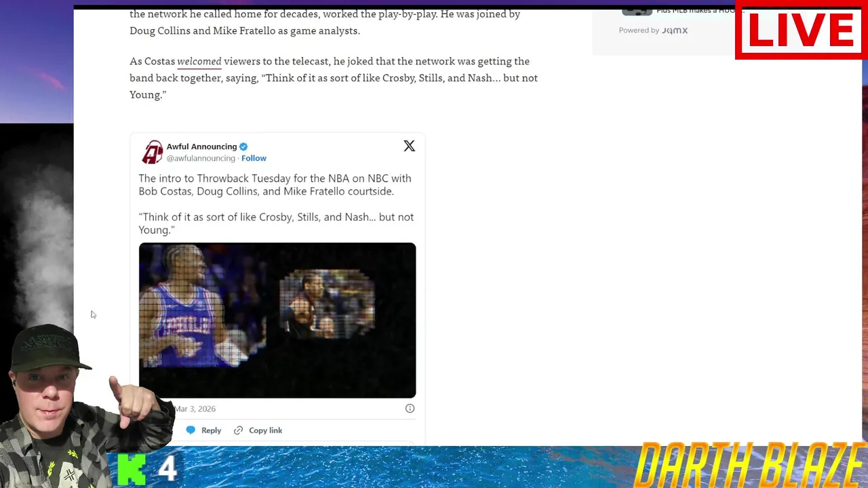This screenshot has height=488, width=868.
Task: Click the Copy link text on the tweet
Action: coord(265,430)
